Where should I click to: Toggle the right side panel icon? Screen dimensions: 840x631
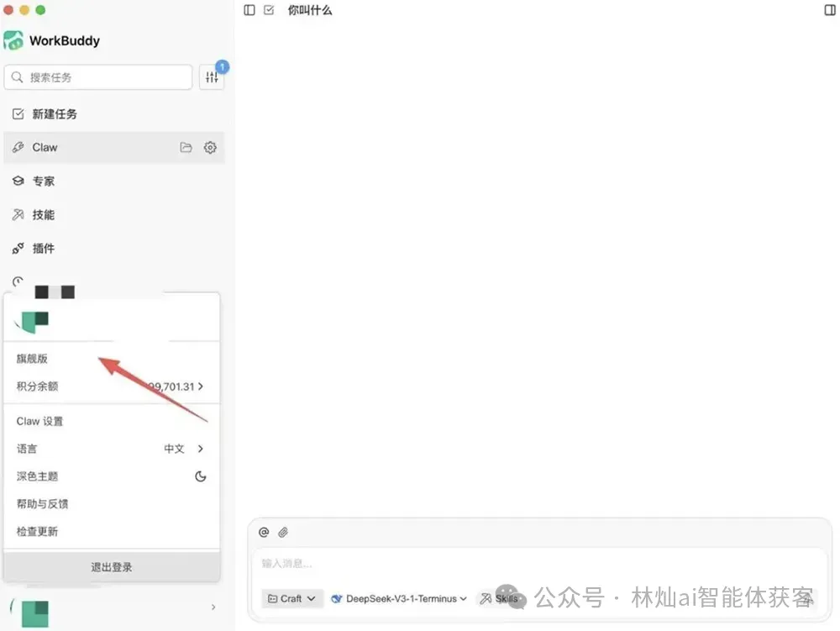point(830,10)
